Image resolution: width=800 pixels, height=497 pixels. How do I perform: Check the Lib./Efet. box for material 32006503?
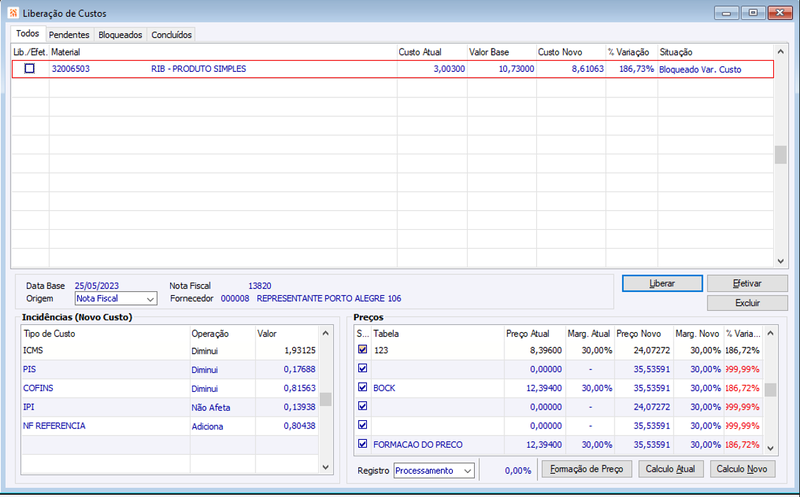click(30, 68)
